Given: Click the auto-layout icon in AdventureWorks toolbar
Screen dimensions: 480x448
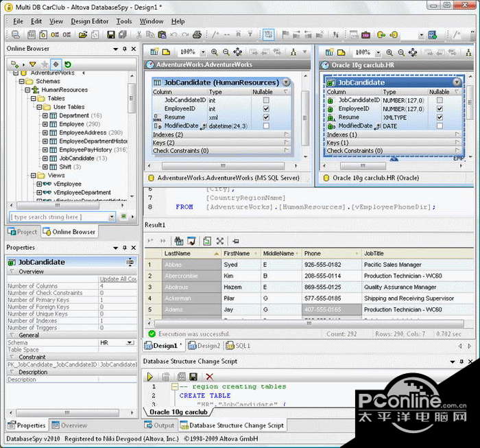Looking at the screenshot, I should (293, 52).
